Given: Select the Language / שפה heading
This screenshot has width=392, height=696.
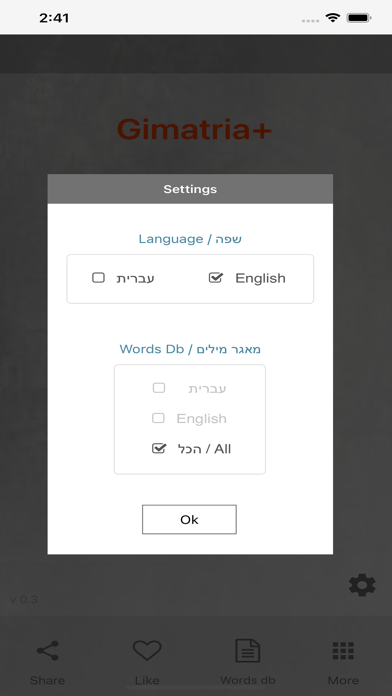Looking at the screenshot, I should [190, 239].
